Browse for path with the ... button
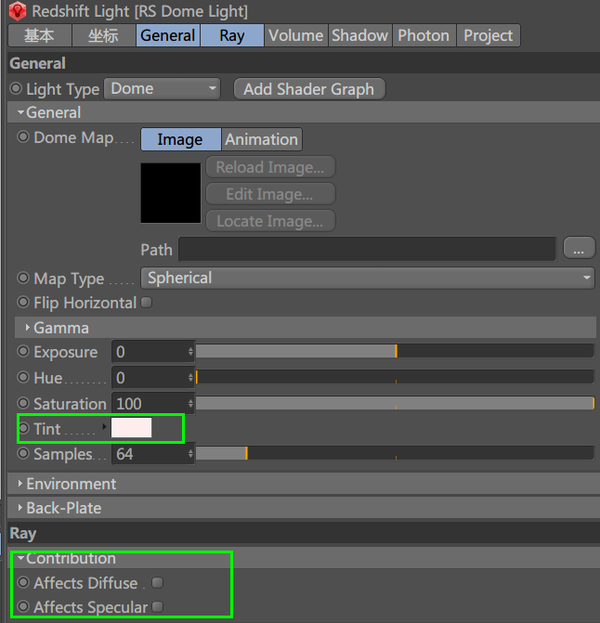This screenshot has width=600, height=623. coord(579,249)
